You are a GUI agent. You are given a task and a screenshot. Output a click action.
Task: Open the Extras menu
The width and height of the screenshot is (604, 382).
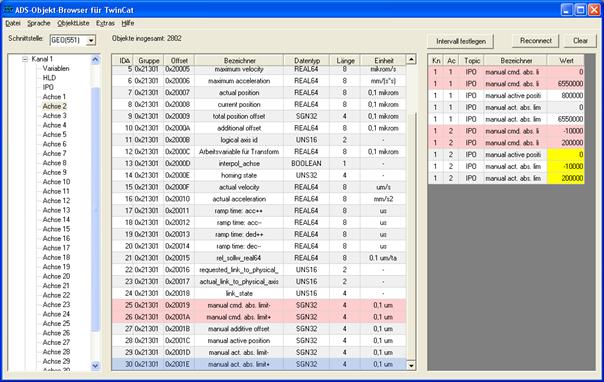(x=105, y=23)
